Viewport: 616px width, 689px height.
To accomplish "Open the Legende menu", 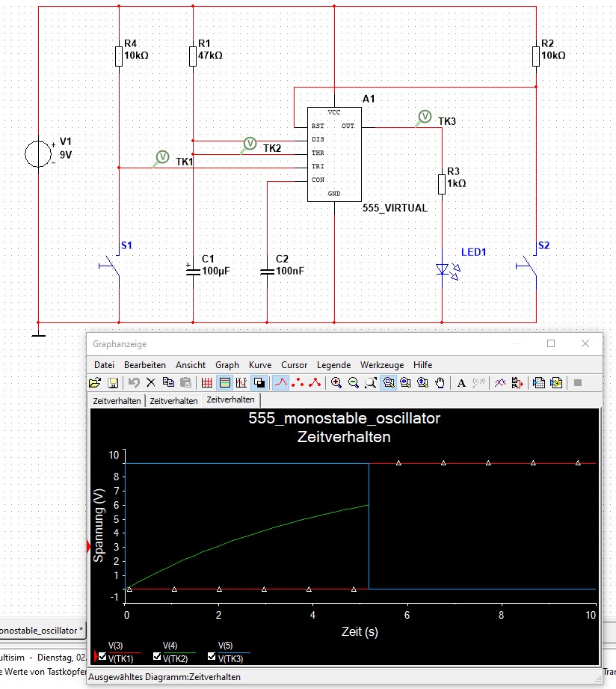I will point(333,365).
